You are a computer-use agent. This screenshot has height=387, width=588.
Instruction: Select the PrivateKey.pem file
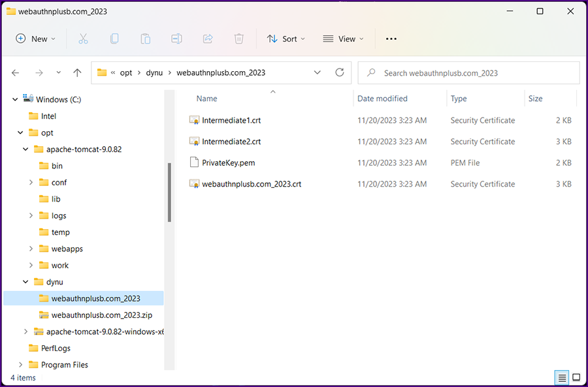pyautogui.click(x=228, y=163)
